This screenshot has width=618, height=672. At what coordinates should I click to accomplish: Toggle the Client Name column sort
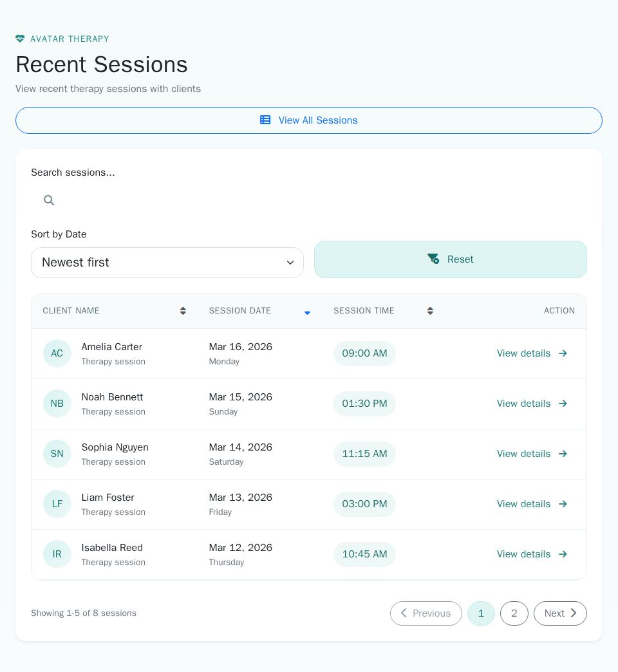[x=183, y=311]
